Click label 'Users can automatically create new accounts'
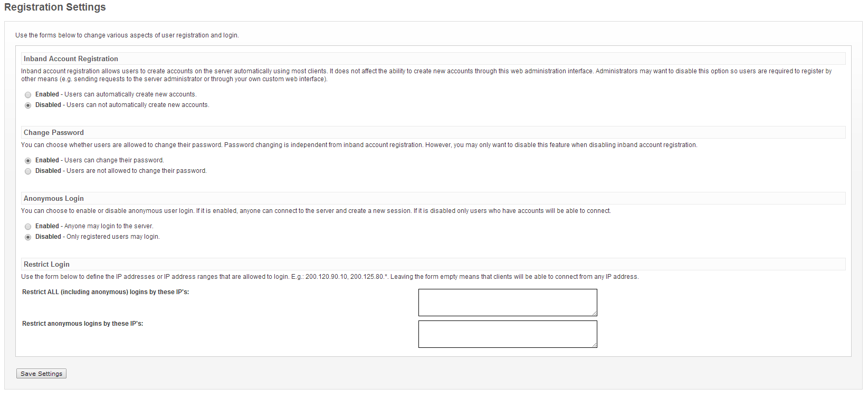The image size is (868, 399). click(x=130, y=94)
